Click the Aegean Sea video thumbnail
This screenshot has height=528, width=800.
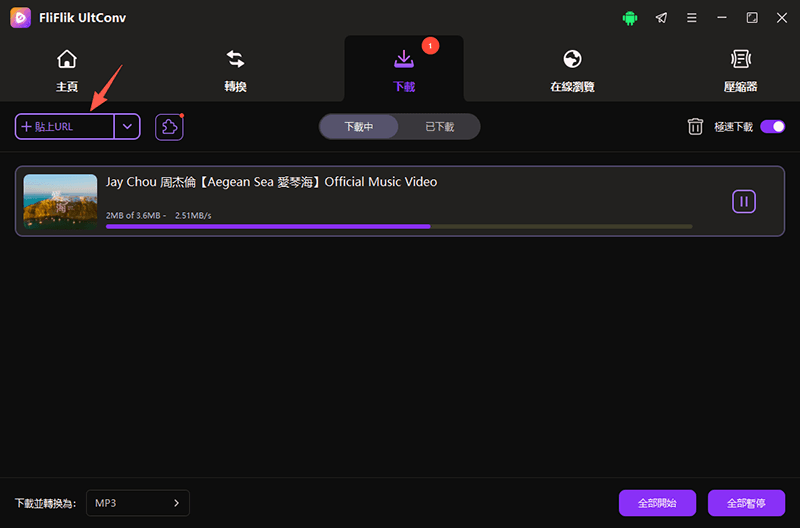pyautogui.click(x=60, y=202)
